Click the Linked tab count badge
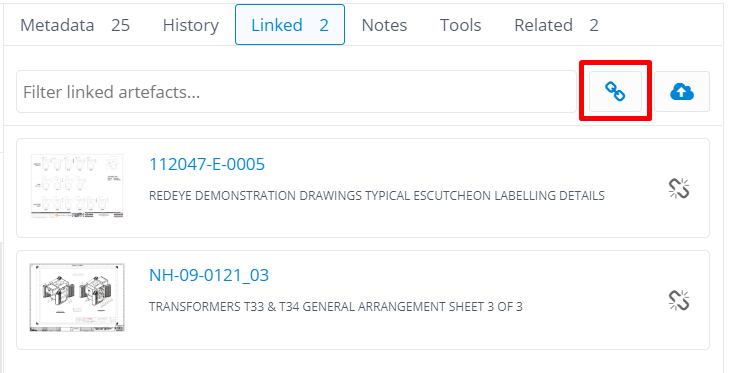 (x=324, y=25)
